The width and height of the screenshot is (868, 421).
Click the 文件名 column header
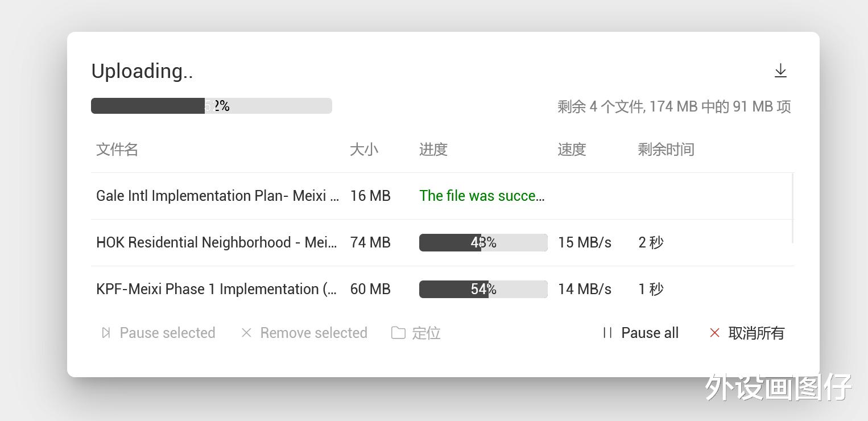[x=117, y=149]
